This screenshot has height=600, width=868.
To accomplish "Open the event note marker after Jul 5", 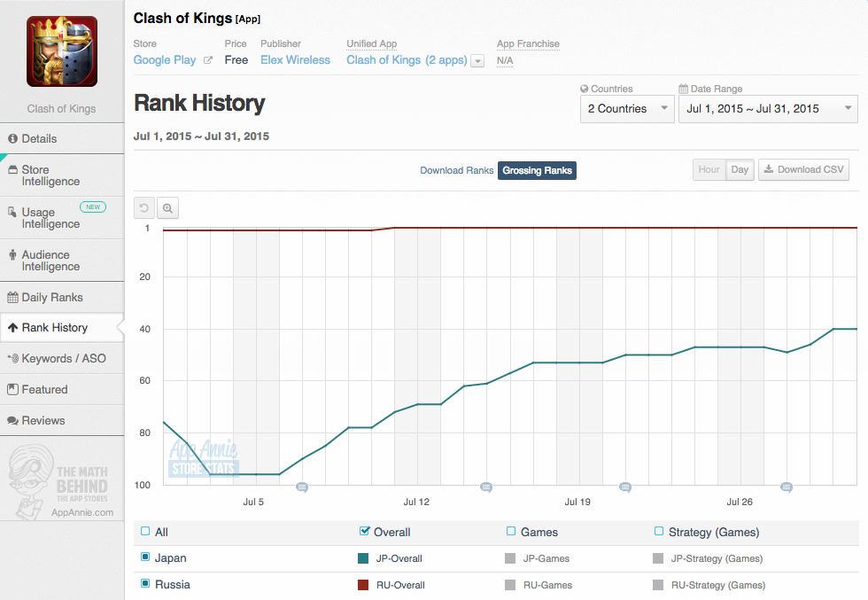I will 302,487.
